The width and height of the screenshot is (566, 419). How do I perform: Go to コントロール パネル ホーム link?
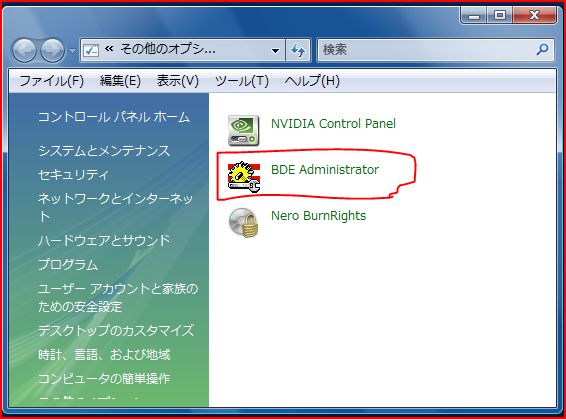coord(114,117)
